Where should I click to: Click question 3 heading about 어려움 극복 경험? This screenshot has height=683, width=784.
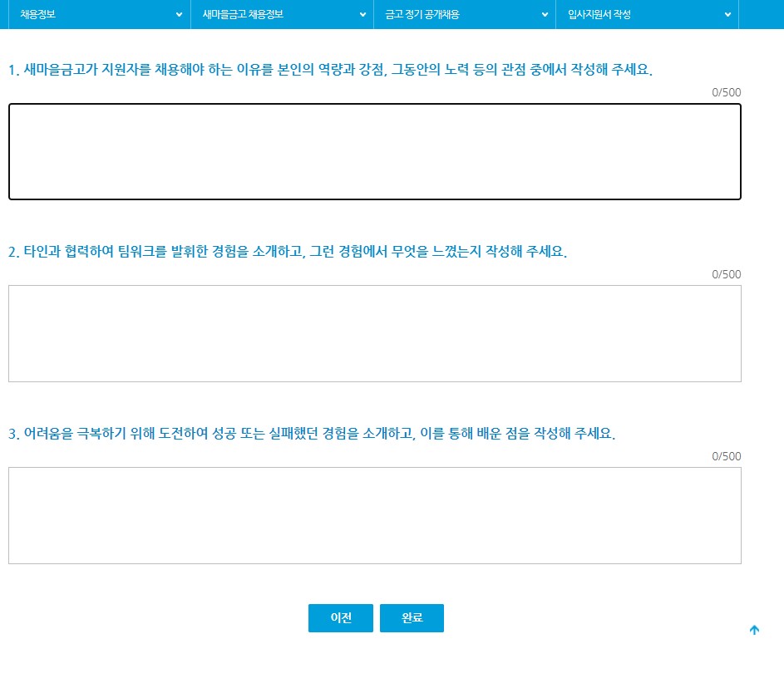pos(312,433)
